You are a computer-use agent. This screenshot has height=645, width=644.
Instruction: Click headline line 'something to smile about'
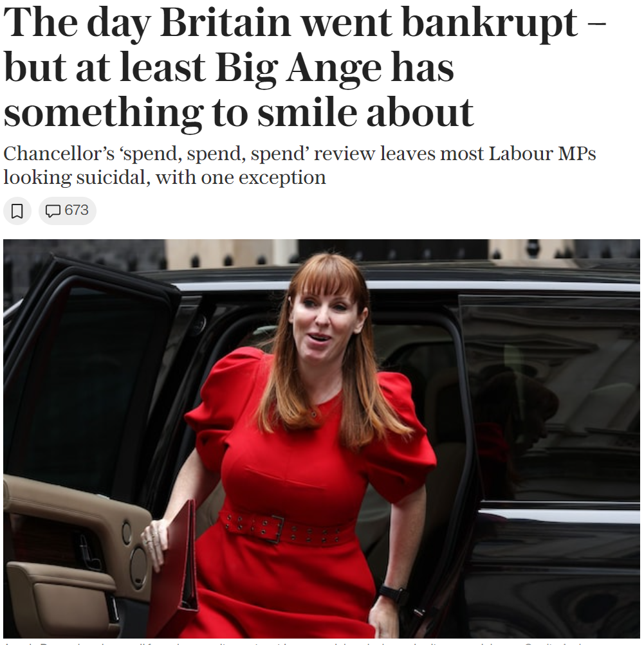pyautogui.click(x=239, y=113)
